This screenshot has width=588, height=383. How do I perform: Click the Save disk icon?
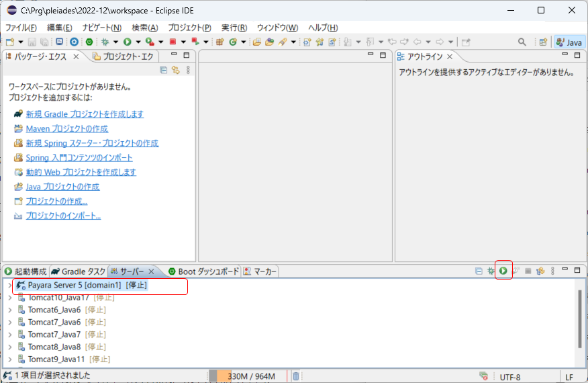coord(32,42)
